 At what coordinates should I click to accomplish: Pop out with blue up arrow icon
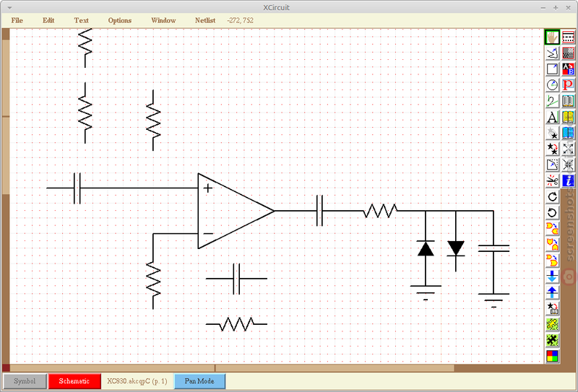pos(552,292)
